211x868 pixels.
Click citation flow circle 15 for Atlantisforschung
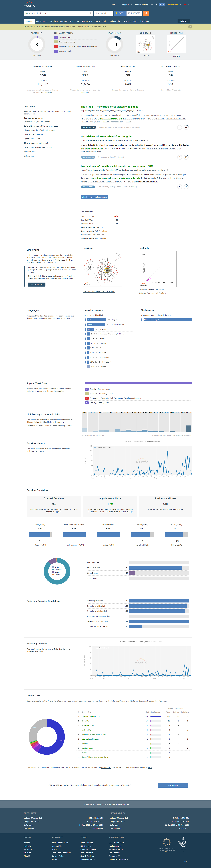186,157
